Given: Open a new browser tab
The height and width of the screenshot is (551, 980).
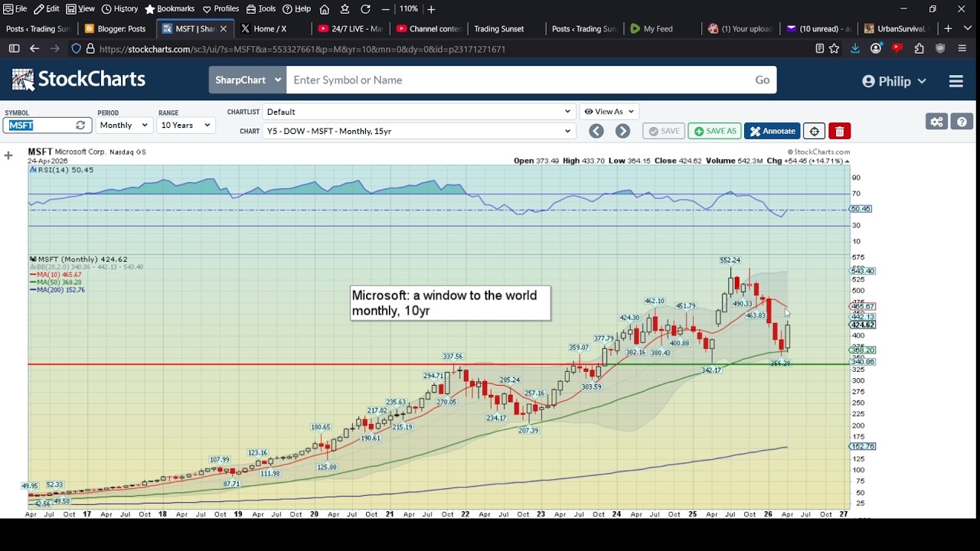Looking at the screenshot, I should 948,29.
